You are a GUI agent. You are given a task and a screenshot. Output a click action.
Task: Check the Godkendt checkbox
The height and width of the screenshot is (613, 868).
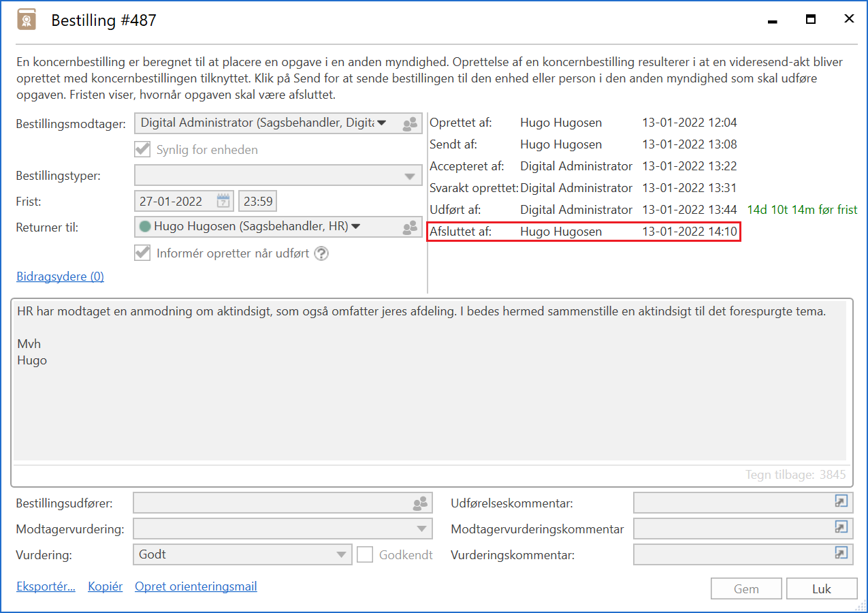366,554
